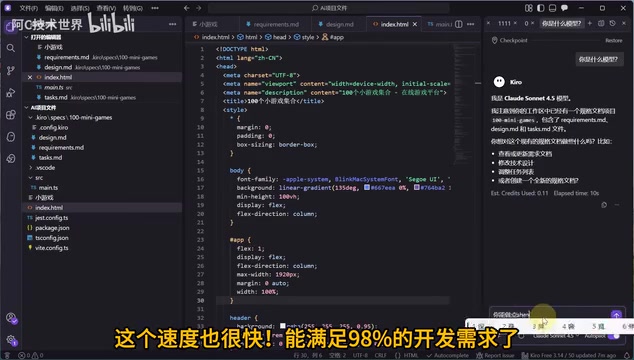Copy the Kiro response

604,205
